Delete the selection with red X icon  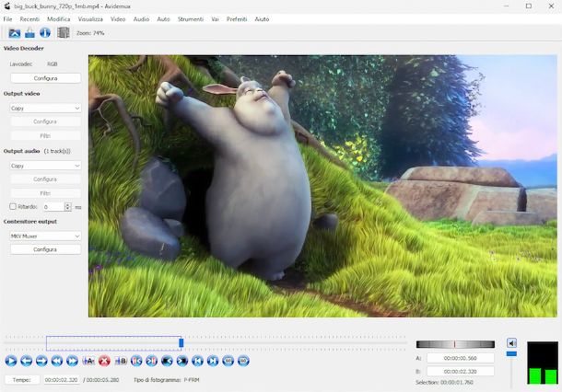click(104, 361)
